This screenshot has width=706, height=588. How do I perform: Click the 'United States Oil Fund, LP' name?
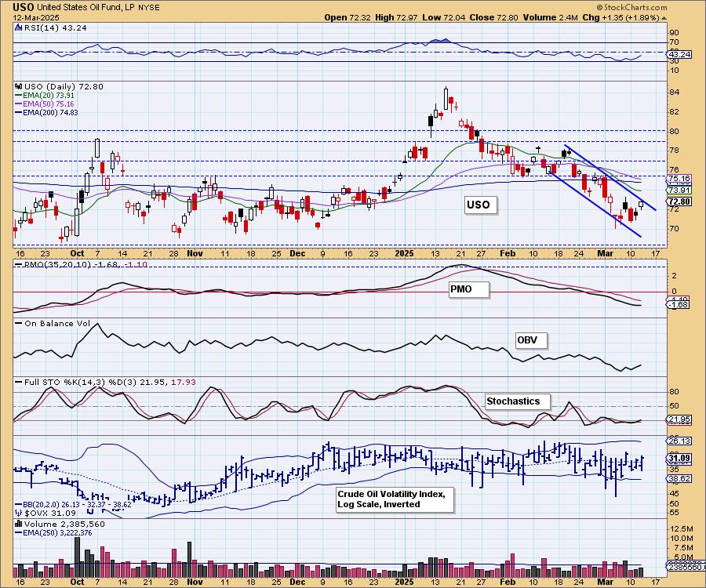pyautogui.click(x=86, y=8)
